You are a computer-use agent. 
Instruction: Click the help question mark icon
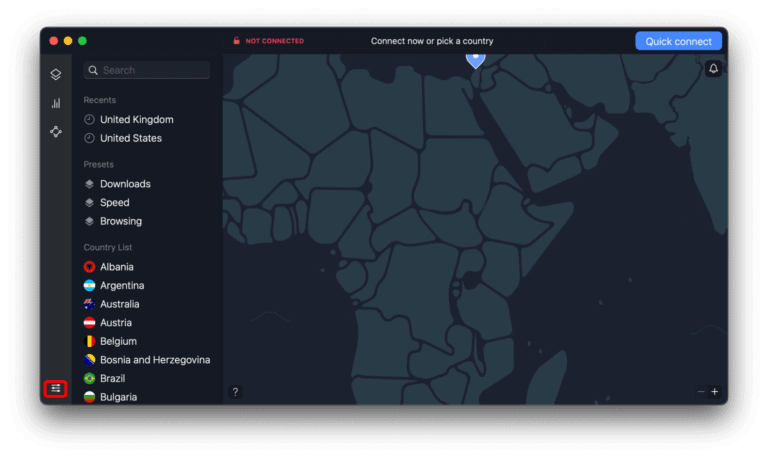[x=235, y=392]
